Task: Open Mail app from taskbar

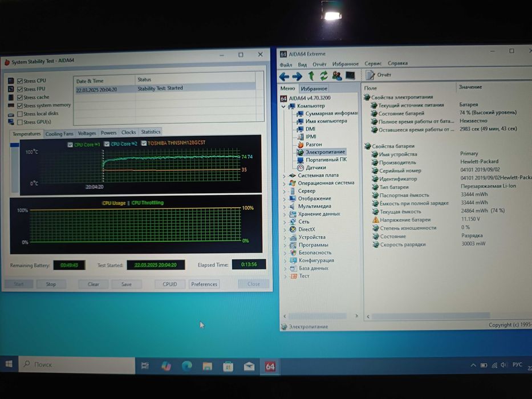Action: click(249, 367)
